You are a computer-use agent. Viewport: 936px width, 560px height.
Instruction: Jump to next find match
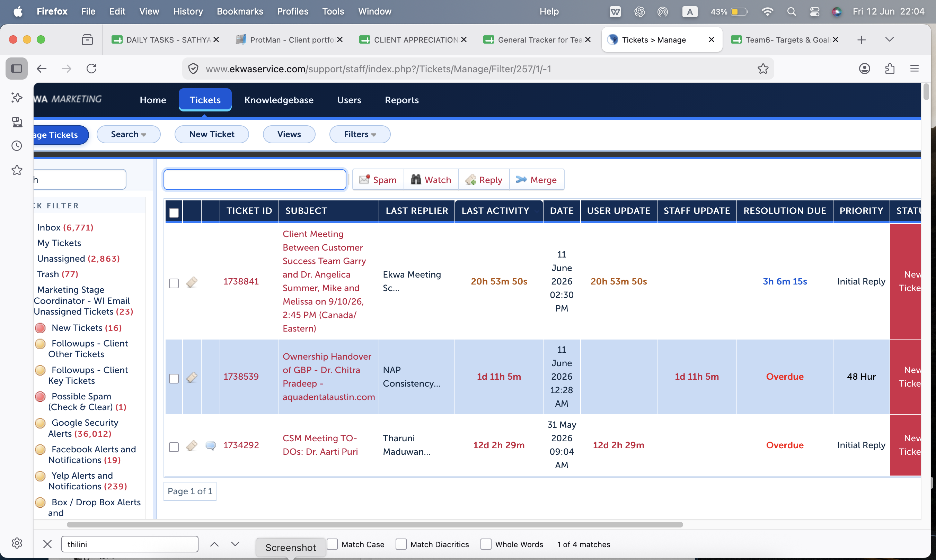click(235, 544)
